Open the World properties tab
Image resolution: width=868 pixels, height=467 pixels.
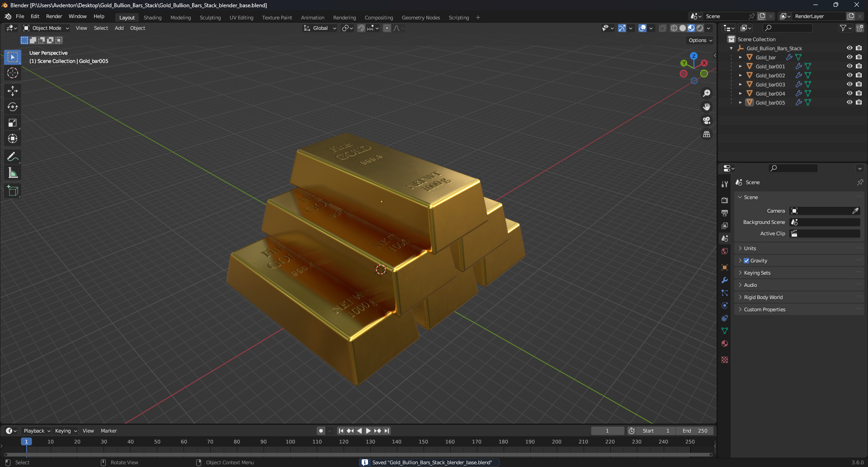[x=725, y=251]
